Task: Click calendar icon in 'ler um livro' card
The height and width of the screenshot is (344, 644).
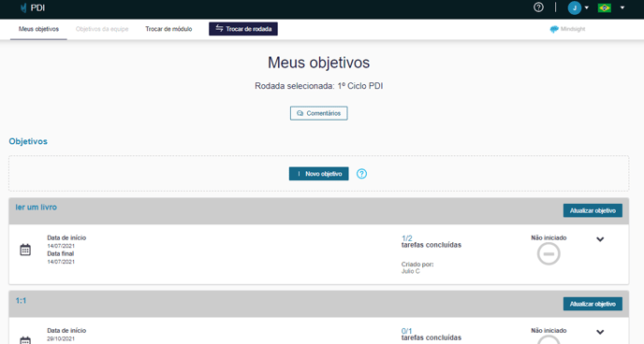Action: pyautogui.click(x=25, y=250)
